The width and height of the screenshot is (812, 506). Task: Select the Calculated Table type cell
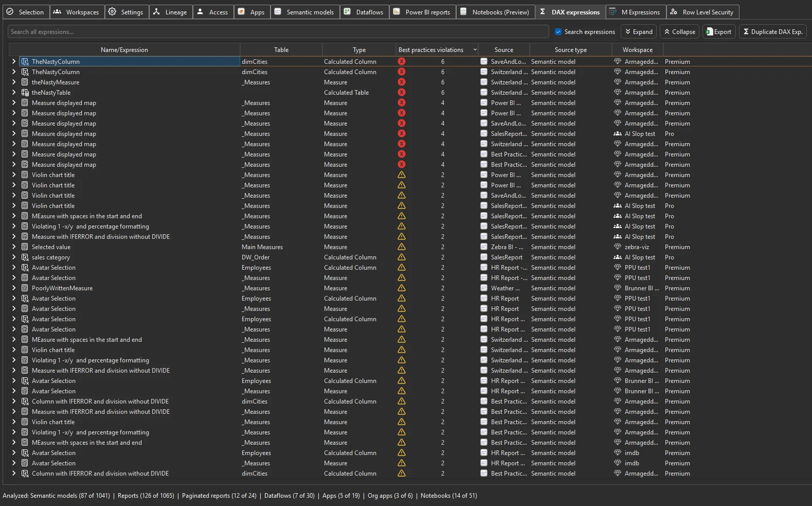[x=347, y=93]
